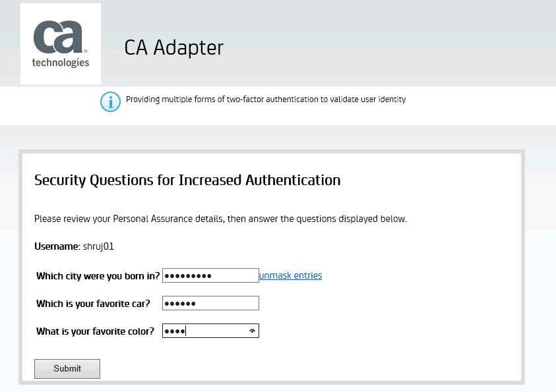Click the CA Technologies logo
Screen dimensions: 556x392
click(61, 44)
